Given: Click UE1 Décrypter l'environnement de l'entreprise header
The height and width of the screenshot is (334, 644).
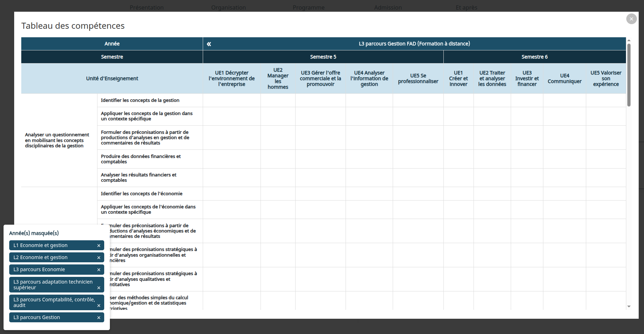Looking at the screenshot, I should [x=231, y=78].
